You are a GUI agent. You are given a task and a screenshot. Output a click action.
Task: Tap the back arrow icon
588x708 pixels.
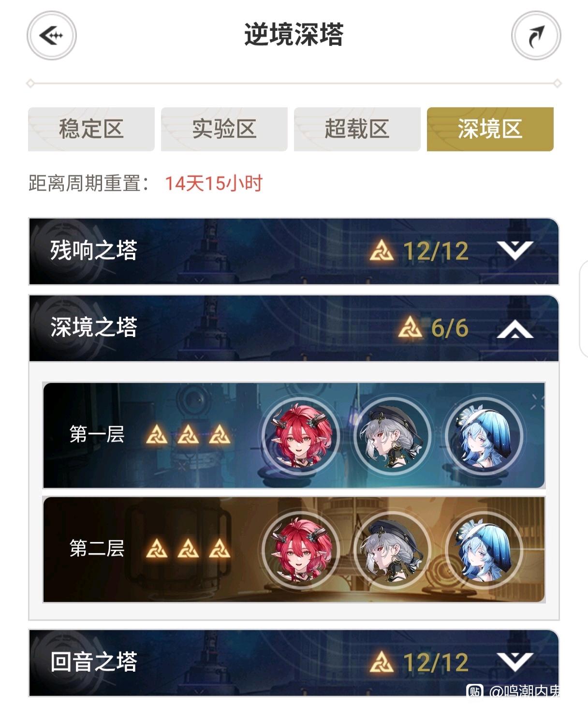click(x=52, y=36)
